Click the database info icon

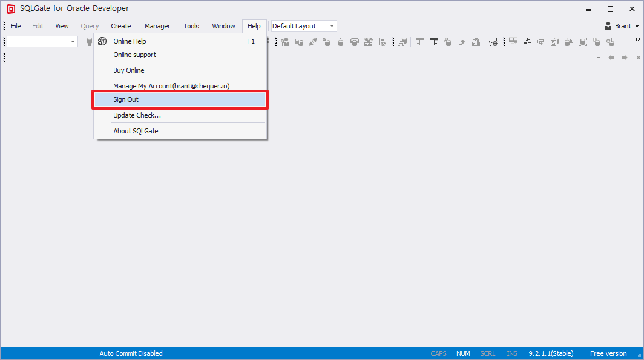[x=597, y=42]
